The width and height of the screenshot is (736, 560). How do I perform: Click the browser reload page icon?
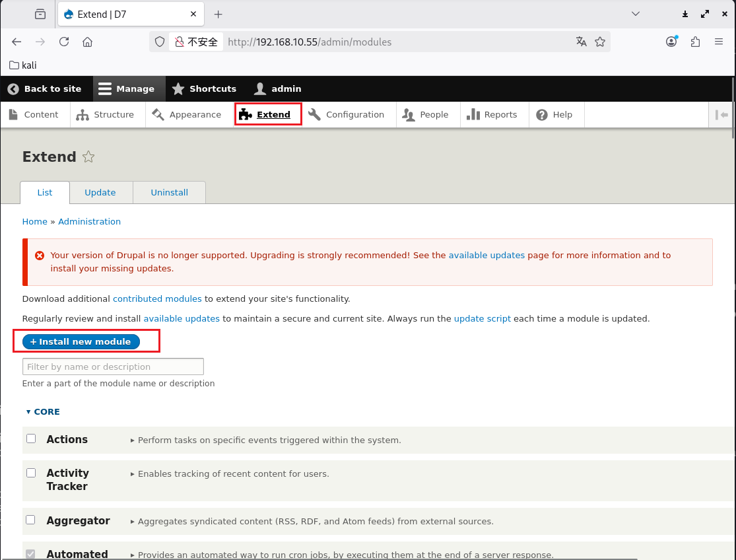(64, 42)
